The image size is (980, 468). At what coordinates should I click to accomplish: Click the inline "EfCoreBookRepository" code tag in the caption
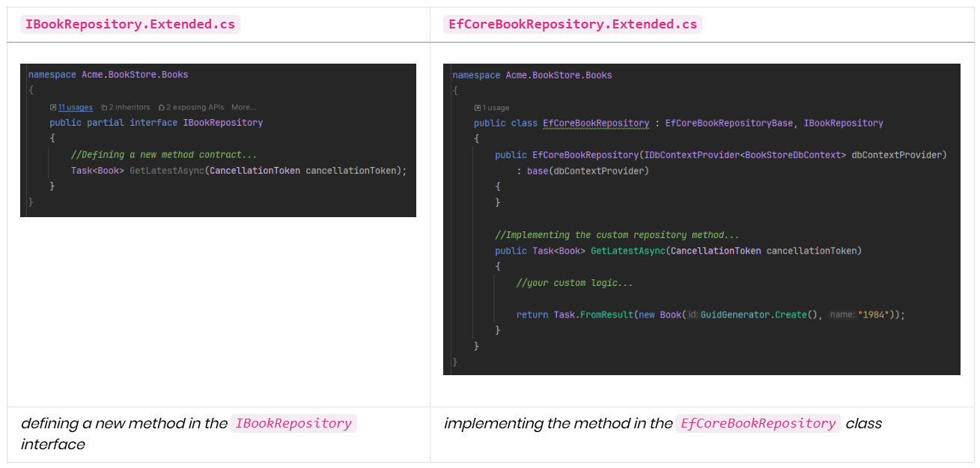tap(758, 423)
